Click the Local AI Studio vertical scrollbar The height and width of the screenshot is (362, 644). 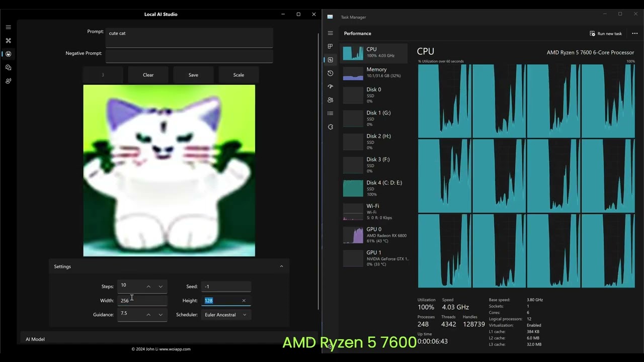(x=318, y=171)
